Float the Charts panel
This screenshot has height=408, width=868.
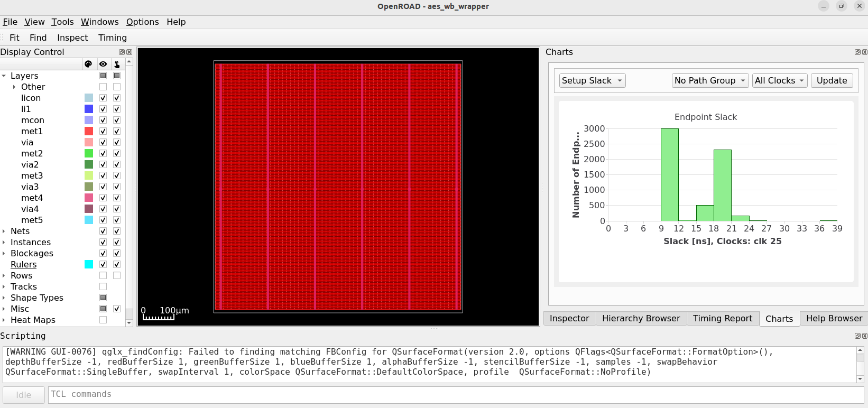pyautogui.click(x=857, y=52)
